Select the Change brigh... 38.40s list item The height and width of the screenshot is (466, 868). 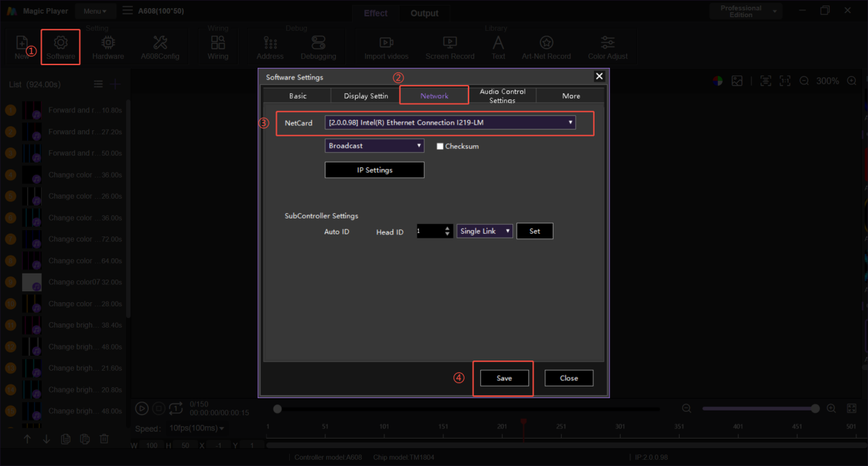(x=65, y=326)
